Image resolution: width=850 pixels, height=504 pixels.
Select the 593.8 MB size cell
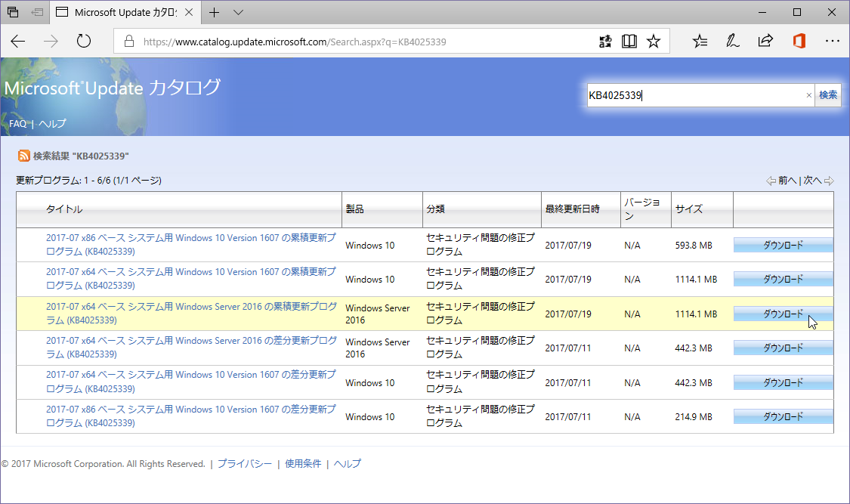tap(694, 246)
